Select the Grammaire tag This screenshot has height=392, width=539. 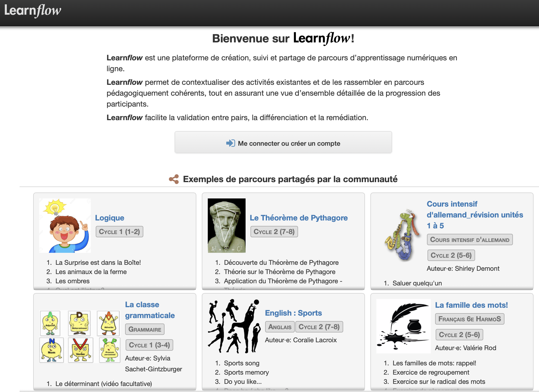point(145,329)
